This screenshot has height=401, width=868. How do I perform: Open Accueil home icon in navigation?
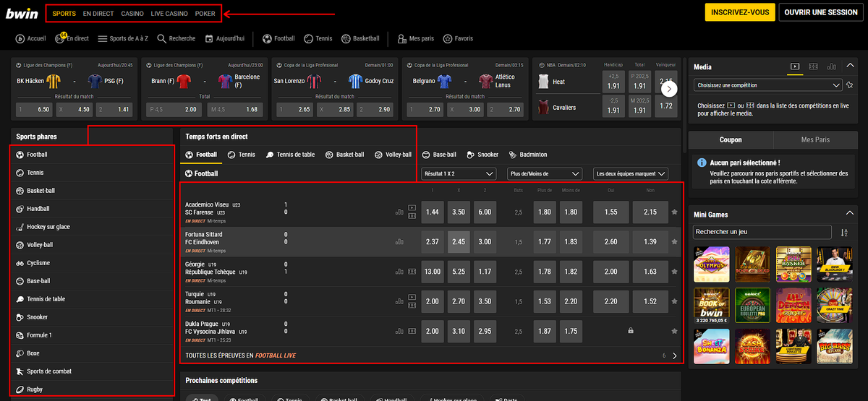tap(30, 38)
